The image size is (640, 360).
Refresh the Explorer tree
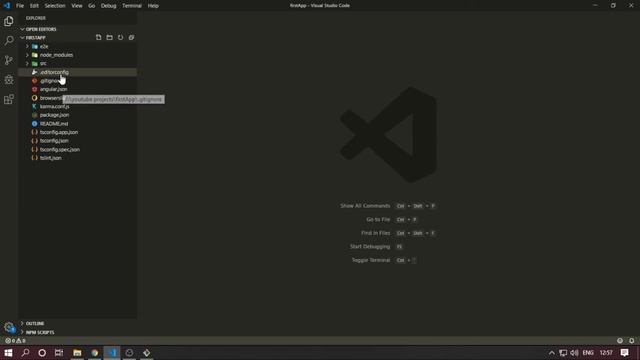coord(120,38)
